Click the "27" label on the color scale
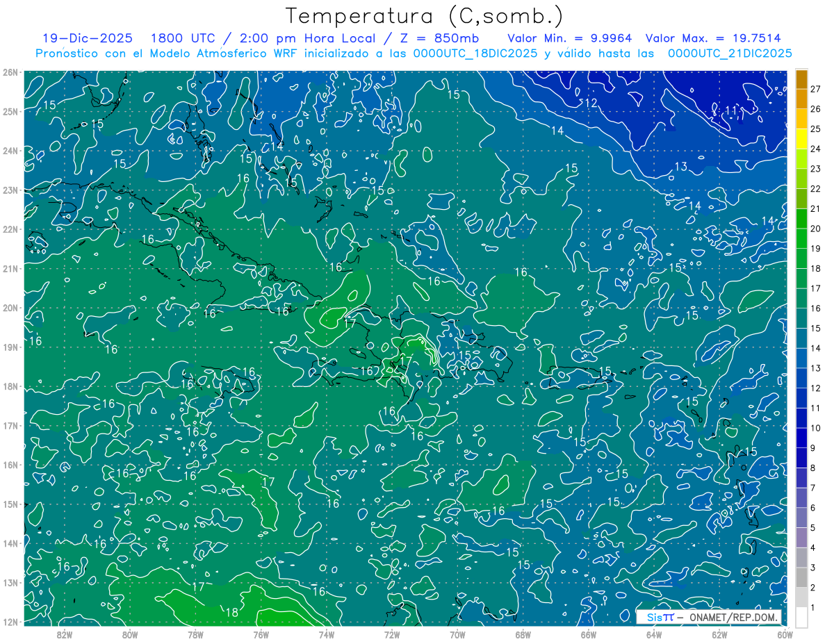Image resolution: width=834 pixels, height=644 pixels. pos(816,90)
